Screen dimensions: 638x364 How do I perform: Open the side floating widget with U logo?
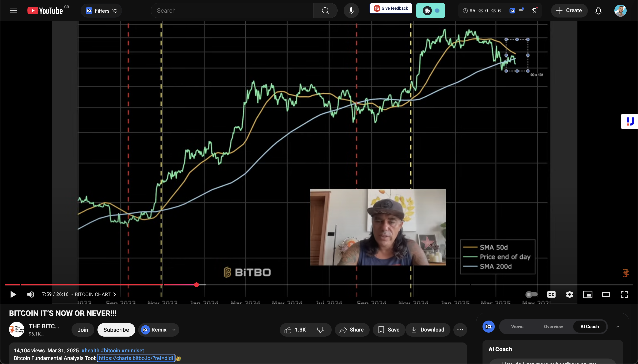(630, 121)
